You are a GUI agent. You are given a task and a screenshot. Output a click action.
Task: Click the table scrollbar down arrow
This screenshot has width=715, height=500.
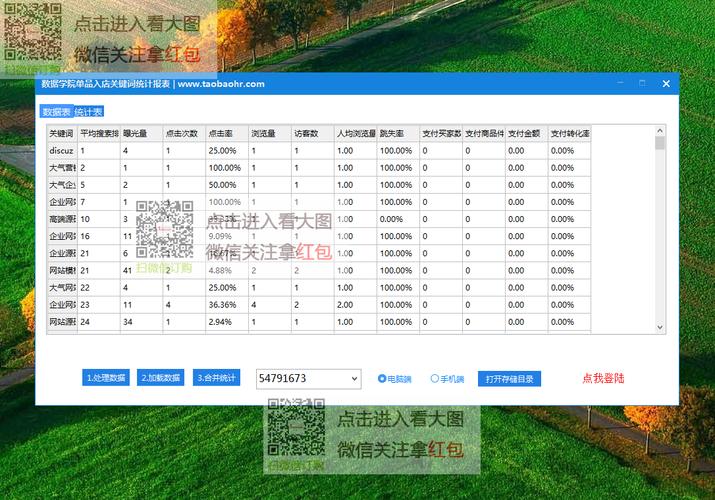pyautogui.click(x=660, y=327)
